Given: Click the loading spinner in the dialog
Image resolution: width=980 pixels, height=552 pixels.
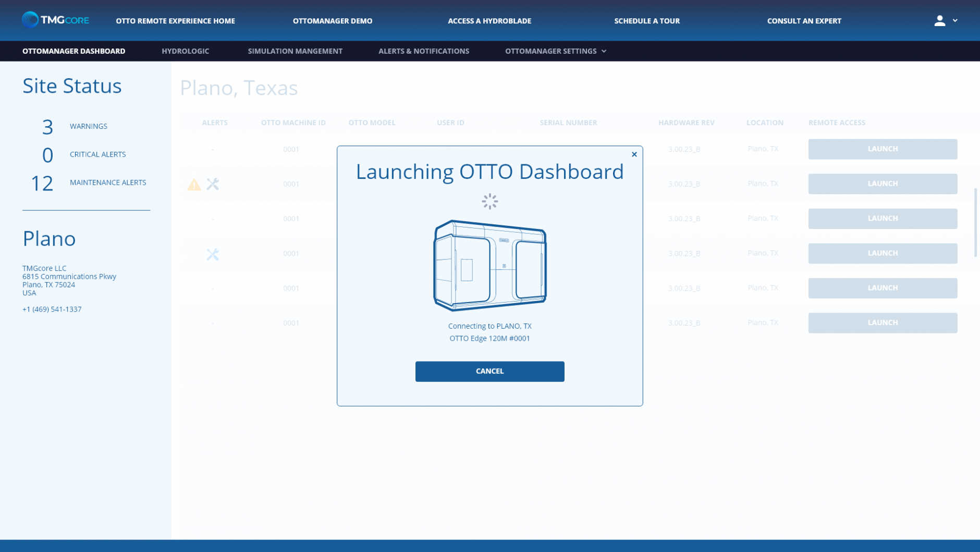Looking at the screenshot, I should [x=489, y=201].
